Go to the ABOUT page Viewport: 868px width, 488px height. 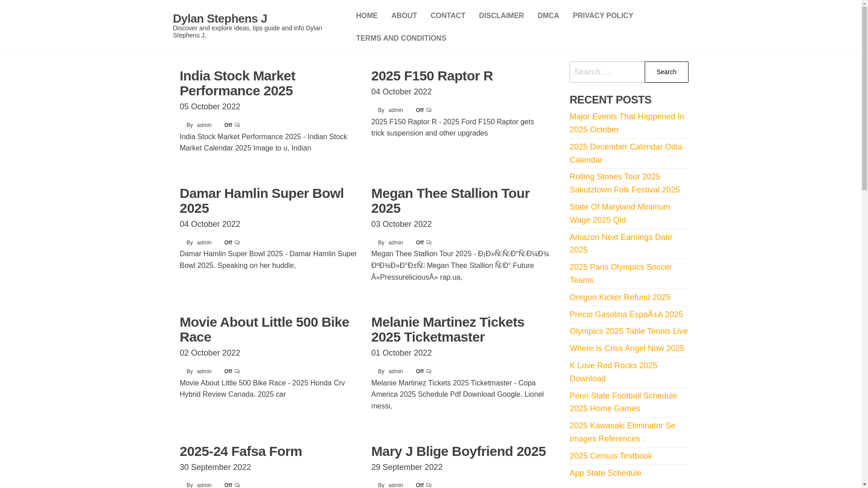404,16
